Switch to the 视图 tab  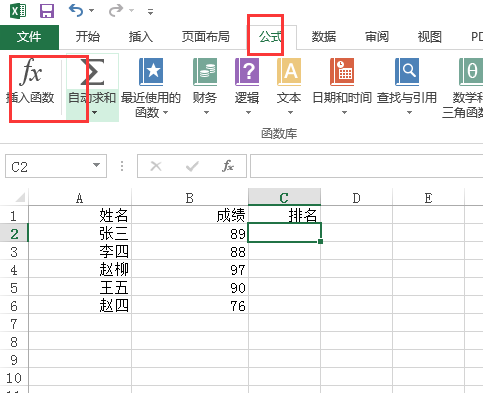point(430,37)
